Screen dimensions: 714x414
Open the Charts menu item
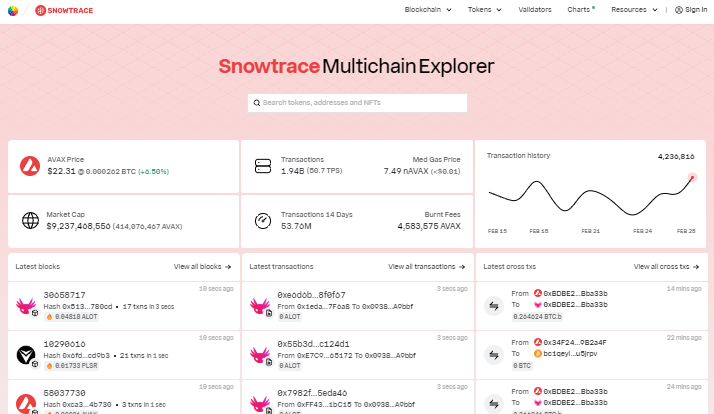581,10
